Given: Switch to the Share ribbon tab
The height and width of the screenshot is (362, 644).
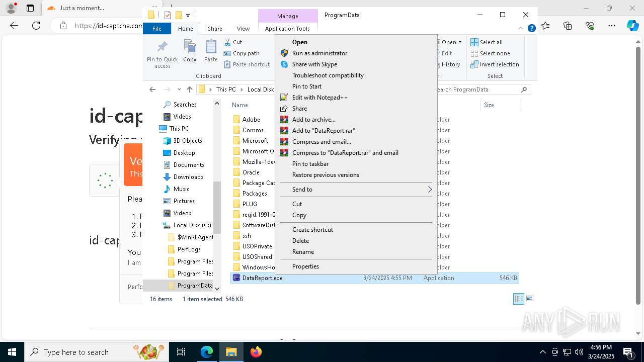Looking at the screenshot, I should pyautogui.click(x=215, y=29).
